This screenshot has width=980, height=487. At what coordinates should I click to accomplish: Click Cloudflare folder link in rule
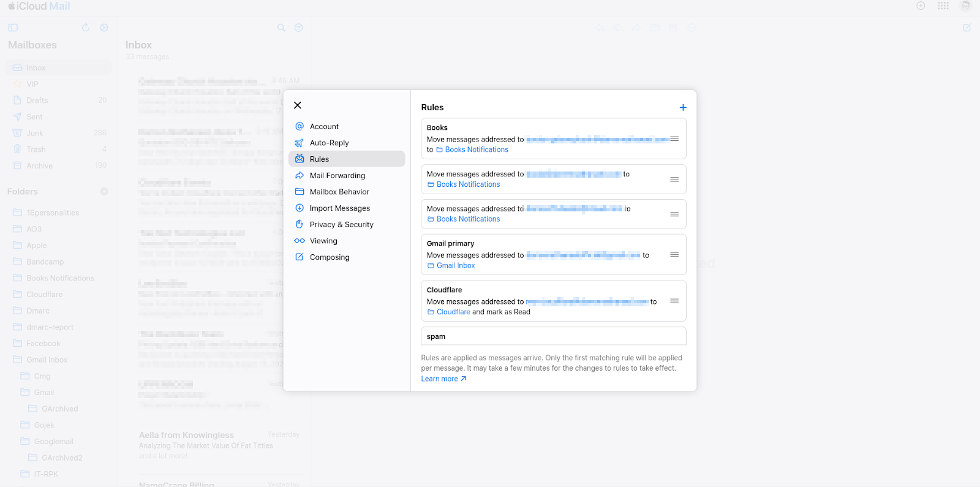[453, 312]
